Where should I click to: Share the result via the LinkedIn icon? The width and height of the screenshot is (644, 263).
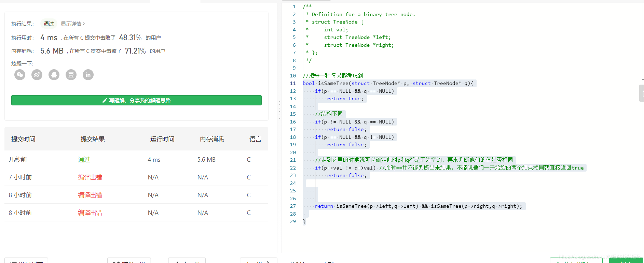[88, 75]
